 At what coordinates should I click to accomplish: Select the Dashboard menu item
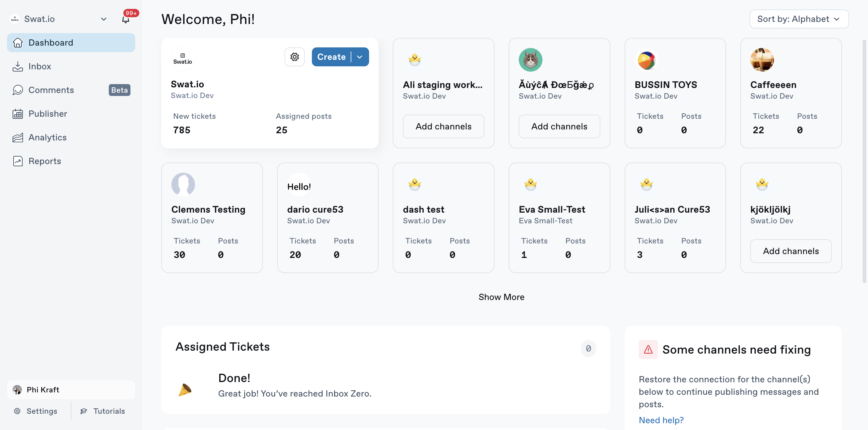71,43
